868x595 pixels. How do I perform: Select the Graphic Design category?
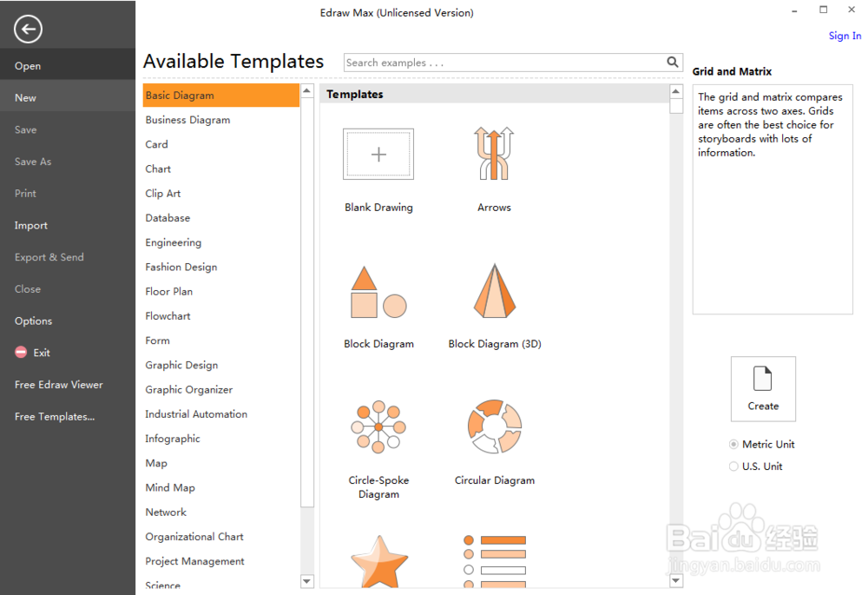(x=220, y=365)
